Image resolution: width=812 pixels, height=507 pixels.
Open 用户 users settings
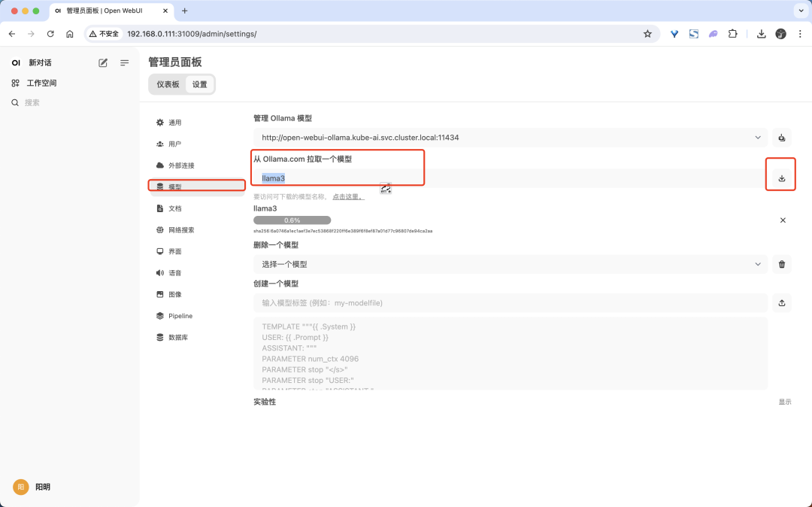pos(197,144)
